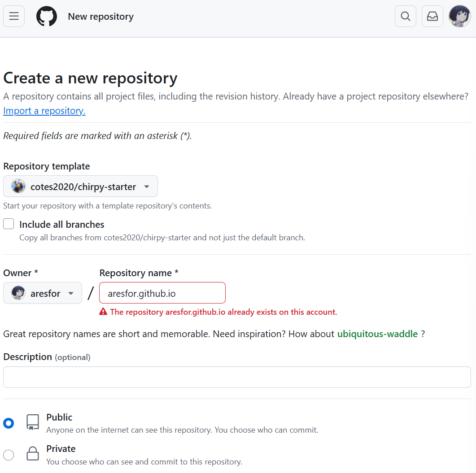Open the search magnifier button
Screen dimensions: 476x473
[x=405, y=16]
